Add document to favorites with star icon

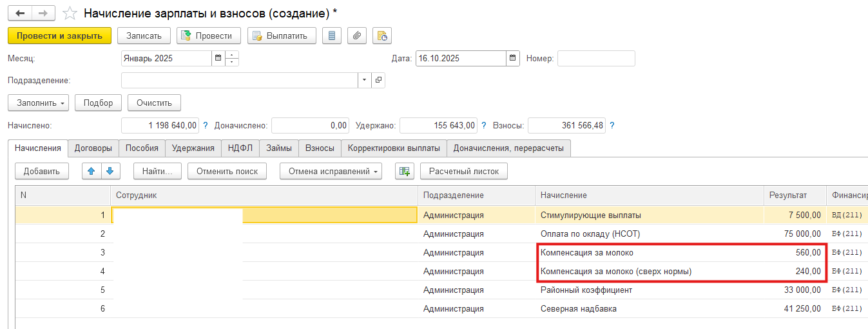point(70,13)
